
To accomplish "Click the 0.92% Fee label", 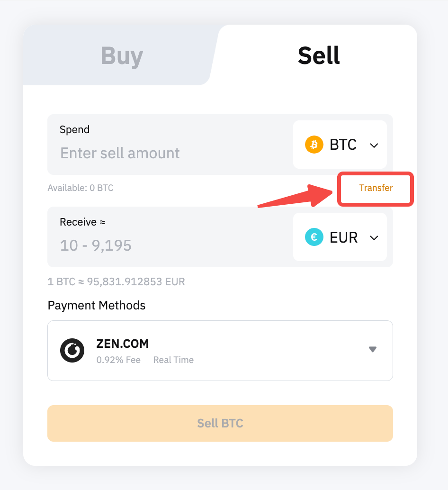I will (118, 360).
